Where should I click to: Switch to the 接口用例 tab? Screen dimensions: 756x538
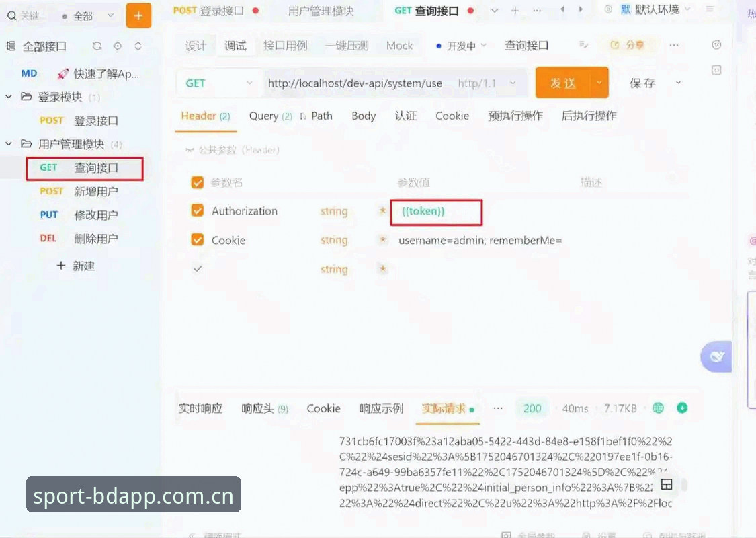coord(286,46)
